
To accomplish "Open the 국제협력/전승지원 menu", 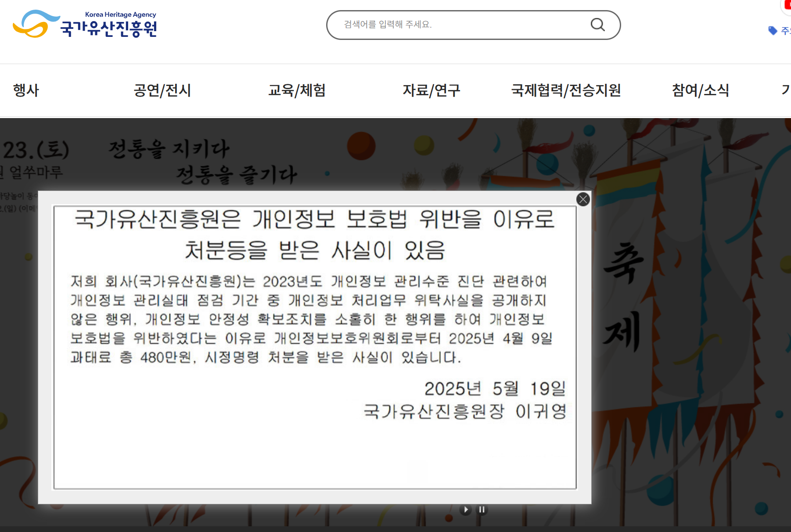I will (x=566, y=90).
